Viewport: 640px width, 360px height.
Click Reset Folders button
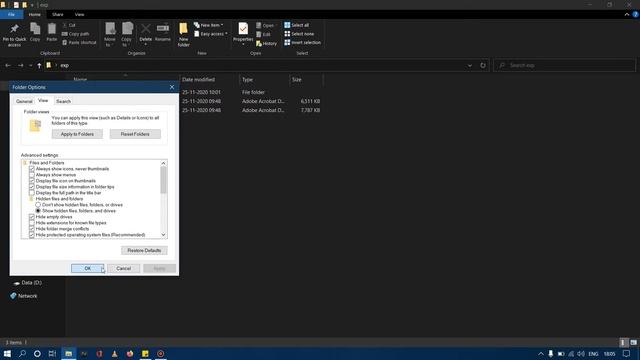[x=135, y=134]
